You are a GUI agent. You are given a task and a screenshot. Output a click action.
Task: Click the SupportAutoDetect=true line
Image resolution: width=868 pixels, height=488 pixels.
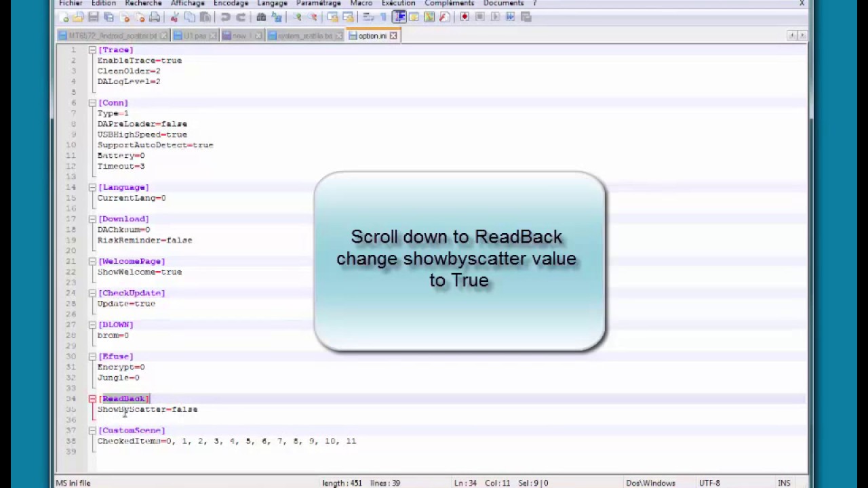[155, 145]
